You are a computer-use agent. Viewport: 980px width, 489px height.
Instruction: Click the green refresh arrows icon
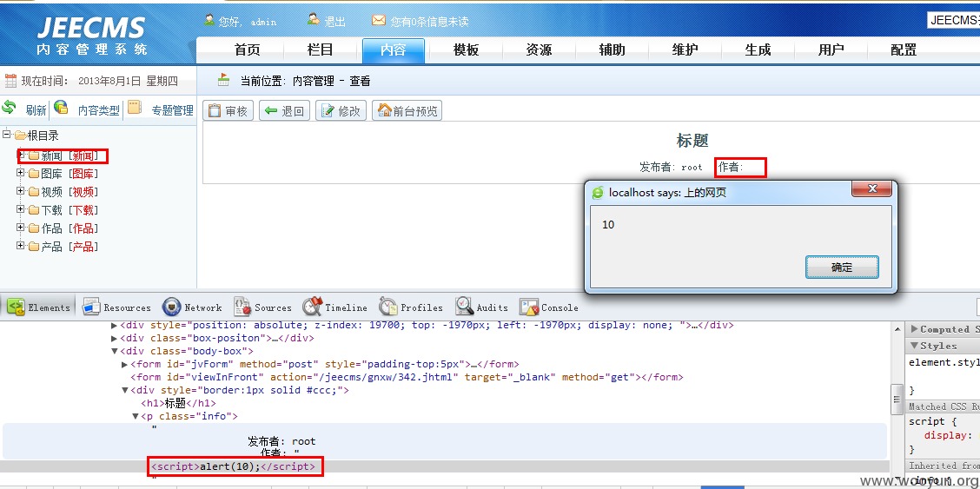tap(9, 107)
